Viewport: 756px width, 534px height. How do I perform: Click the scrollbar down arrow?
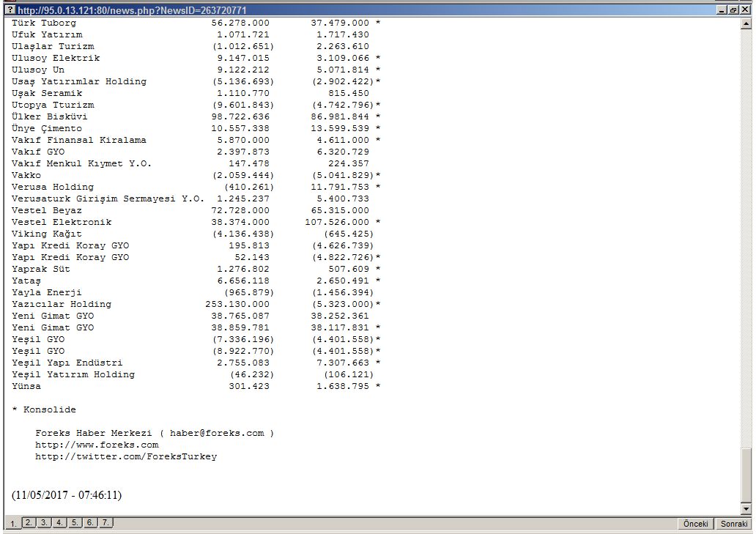tap(746, 508)
